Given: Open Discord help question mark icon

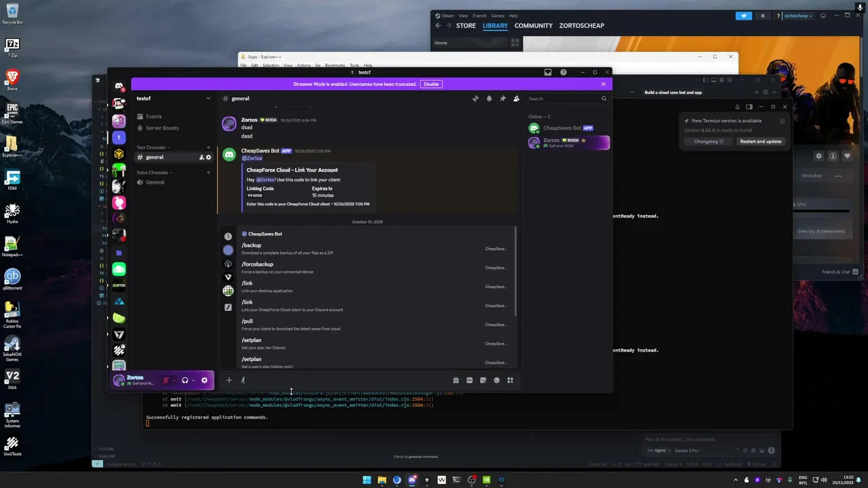Looking at the screenshot, I should 563,72.
